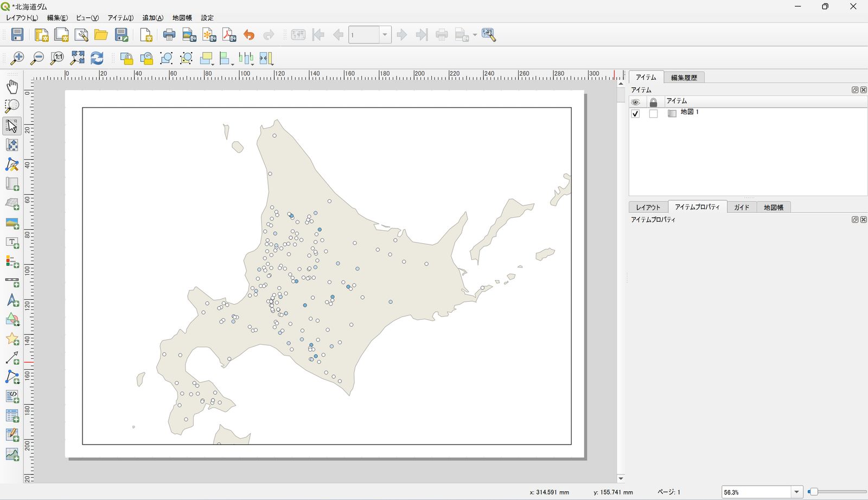Switch to the 編集履歴 tab
Image resolution: width=868 pixels, height=500 pixels.
tap(684, 78)
